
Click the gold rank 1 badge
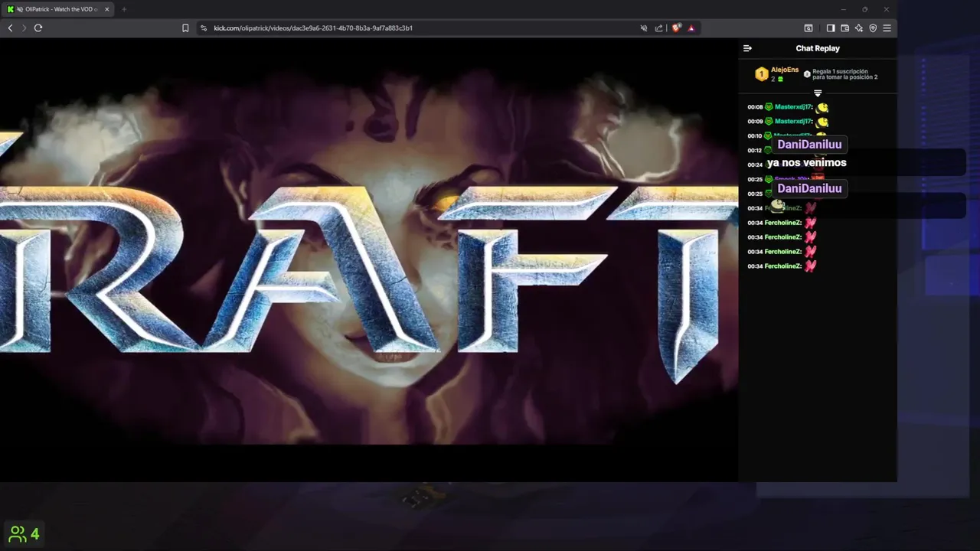(761, 74)
